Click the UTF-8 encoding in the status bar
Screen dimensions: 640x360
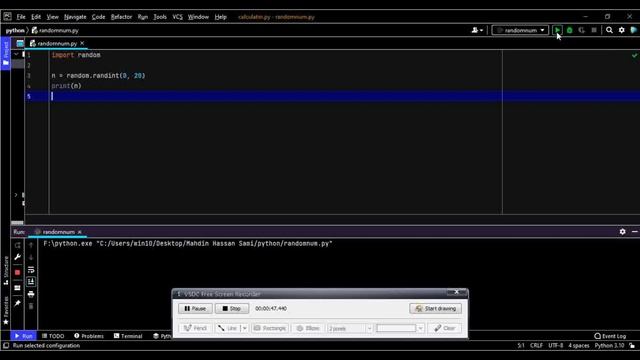[x=555, y=345]
